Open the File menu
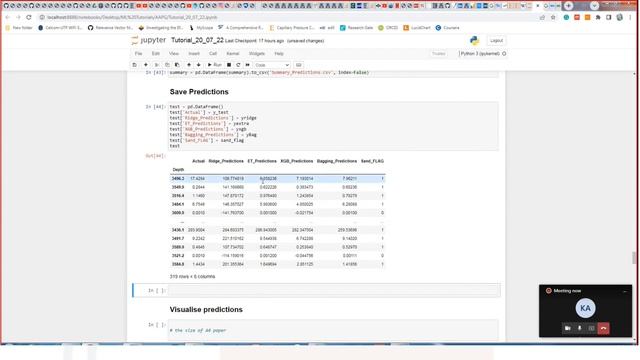The image size is (640, 360). 138,53
